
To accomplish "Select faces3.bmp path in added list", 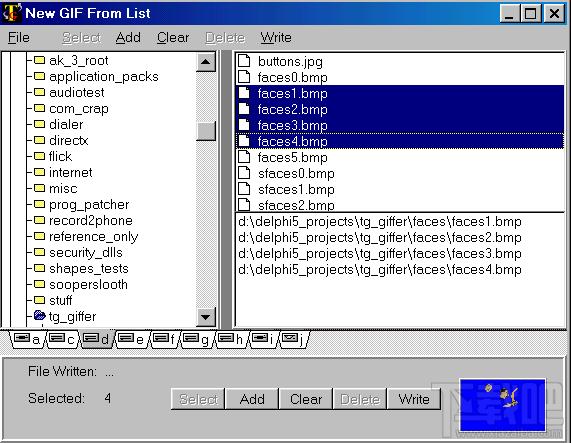I will pos(380,254).
